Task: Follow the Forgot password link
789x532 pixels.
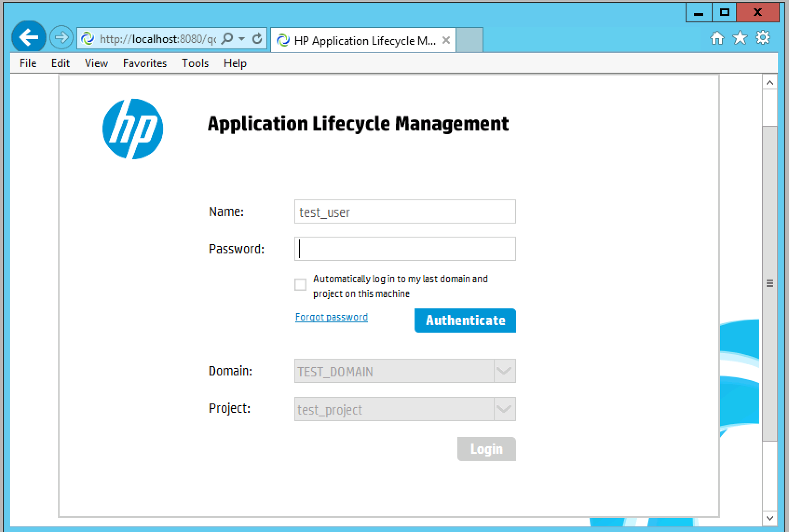Action: [332, 317]
